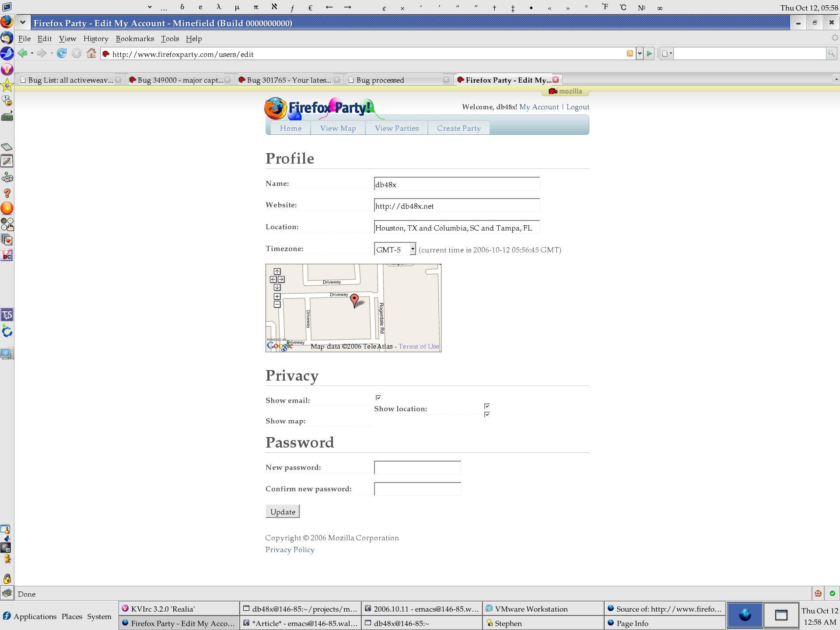Click the mozilla tab at page top

[x=565, y=91]
